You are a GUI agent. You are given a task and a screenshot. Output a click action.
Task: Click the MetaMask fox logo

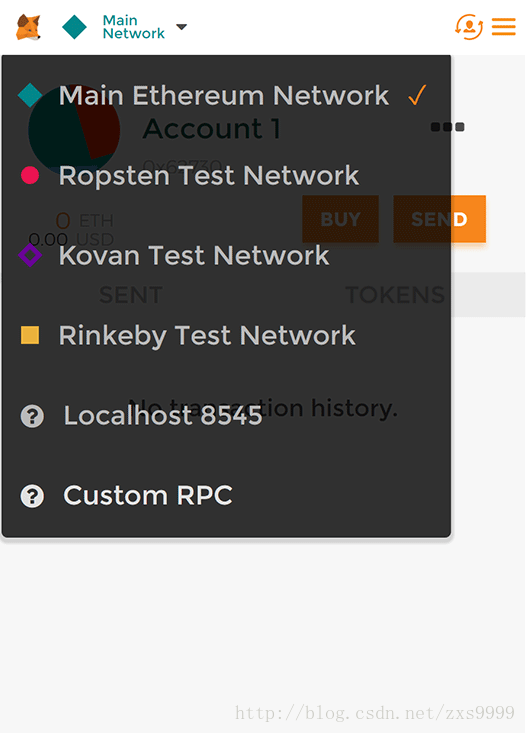click(x=29, y=27)
